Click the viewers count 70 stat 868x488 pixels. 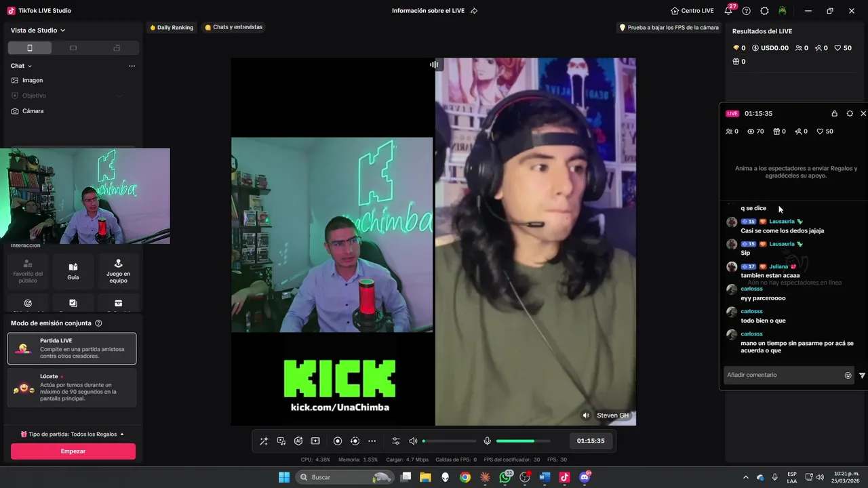pyautogui.click(x=755, y=131)
